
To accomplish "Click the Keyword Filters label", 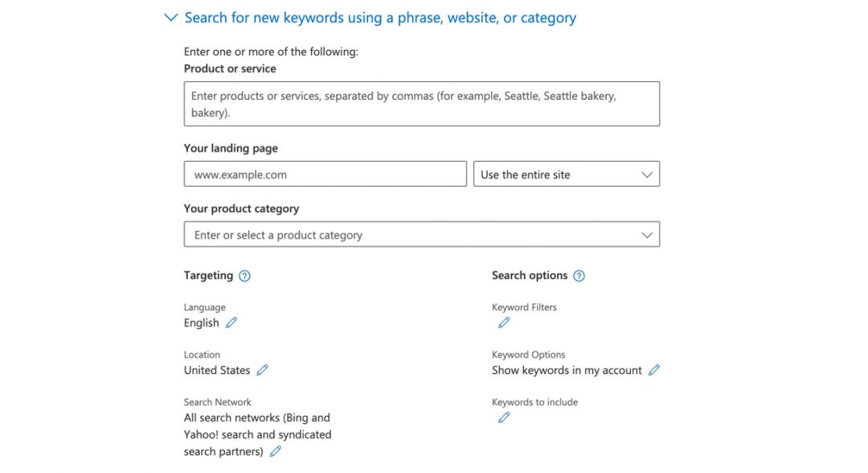I will pos(524,307).
